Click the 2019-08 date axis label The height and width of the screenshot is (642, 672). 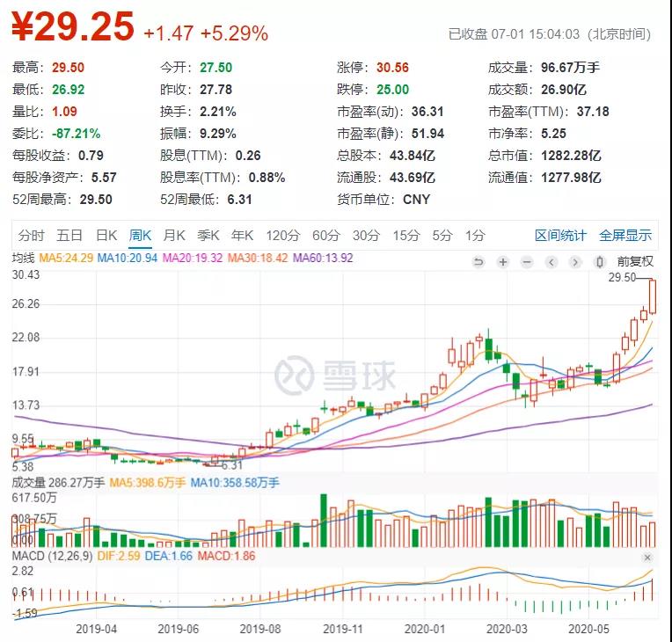click(x=260, y=629)
